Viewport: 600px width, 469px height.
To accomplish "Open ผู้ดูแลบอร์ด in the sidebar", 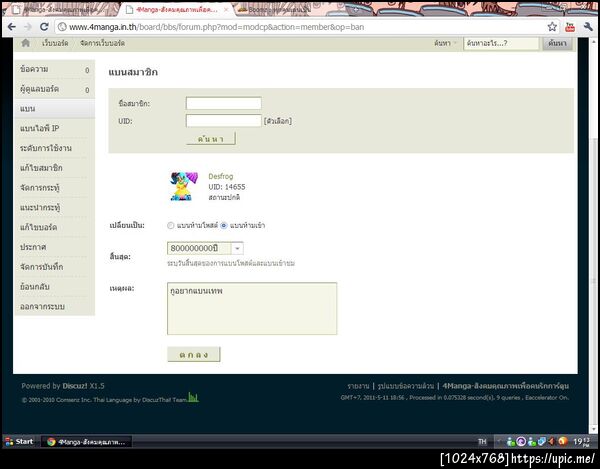I will (54, 90).
